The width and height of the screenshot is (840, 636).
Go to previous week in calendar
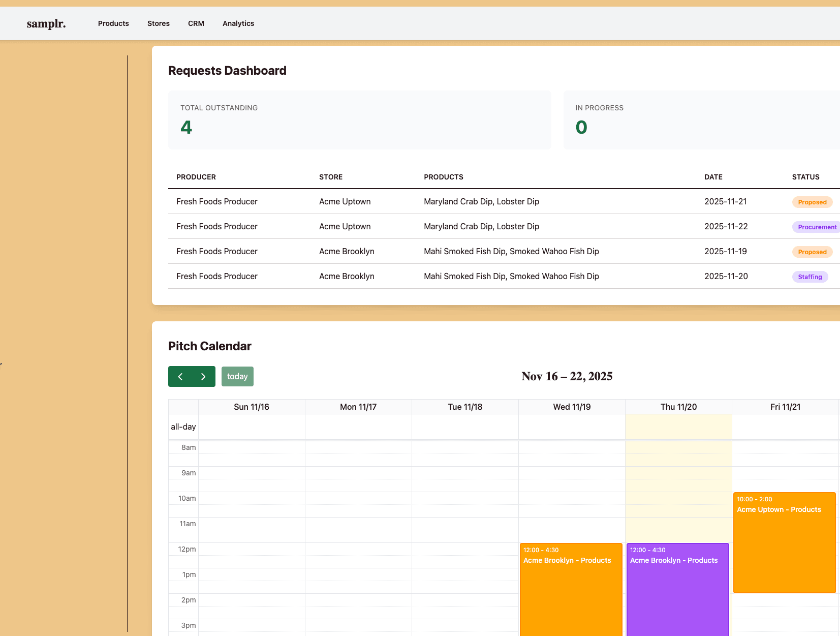(x=180, y=377)
